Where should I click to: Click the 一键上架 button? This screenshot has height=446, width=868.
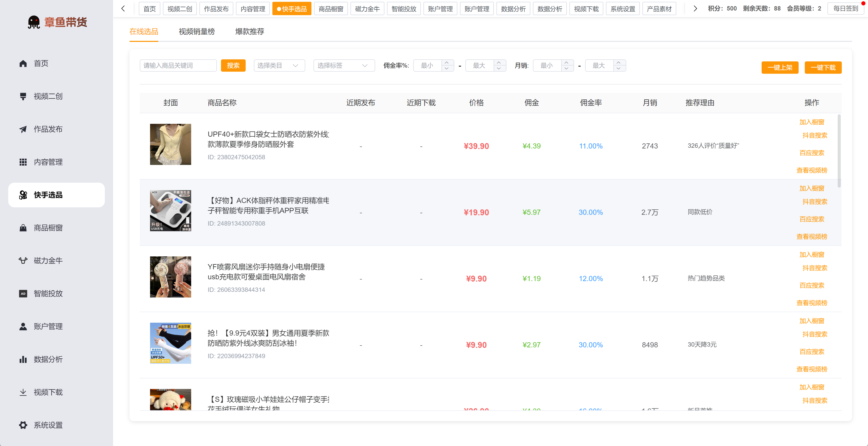pyautogui.click(x=780, y=67)
